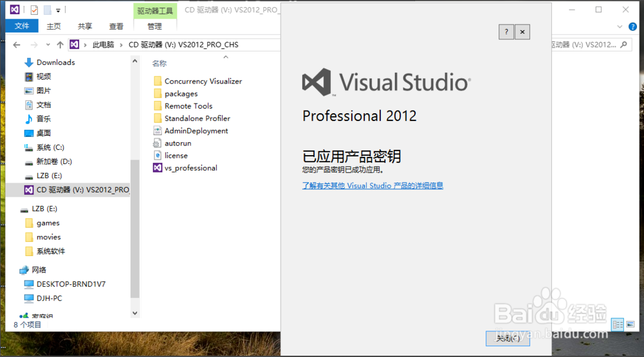Expand the ribbon with the chevron
The width and height of the screenshot is (644, 357).
tap(620, 26)
